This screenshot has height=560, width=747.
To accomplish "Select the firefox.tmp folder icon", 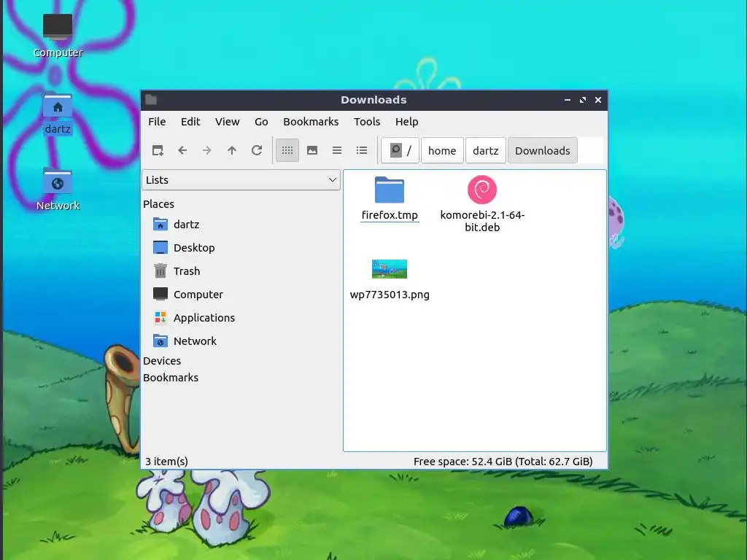I will coord(390,190).
